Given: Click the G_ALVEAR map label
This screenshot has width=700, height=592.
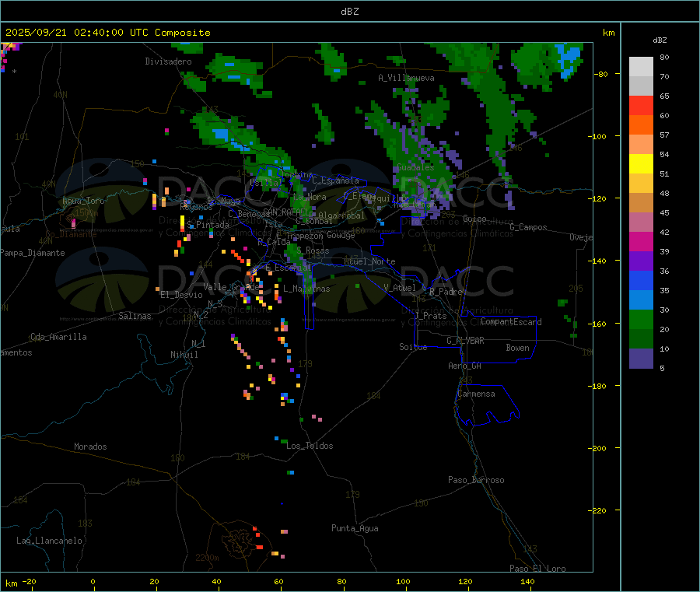Looking at the screenshot, I should 465,341.
